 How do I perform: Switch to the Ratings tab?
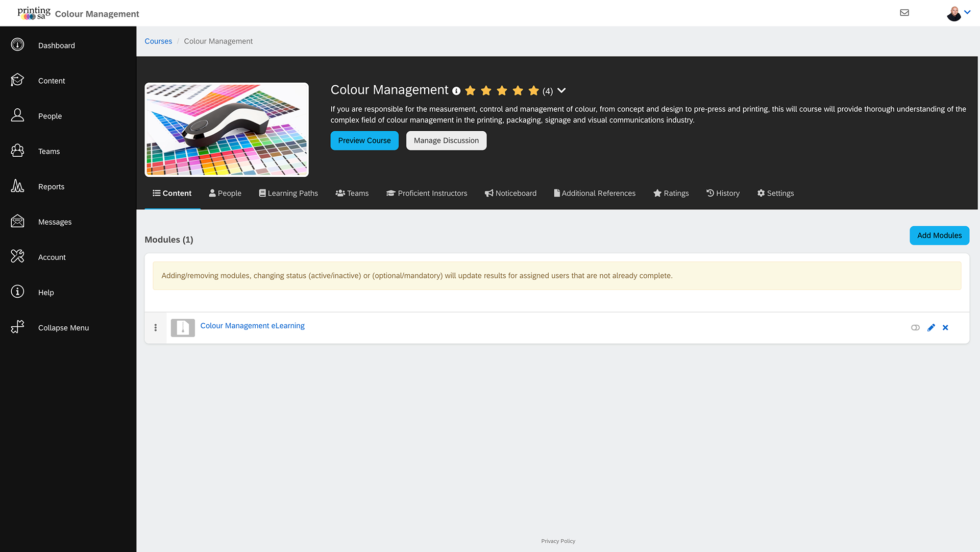click(x=671, y=193)
